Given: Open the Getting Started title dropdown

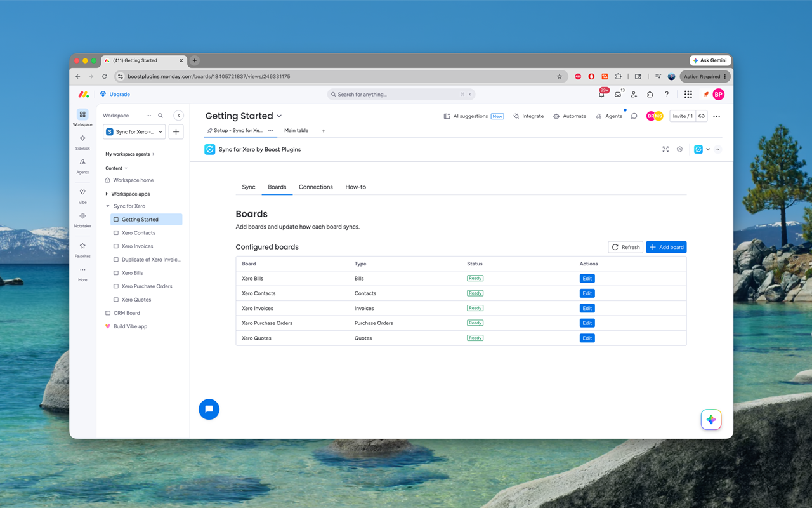Looking at the screenshot, I should pyautogui.click(x=279, y=116).
